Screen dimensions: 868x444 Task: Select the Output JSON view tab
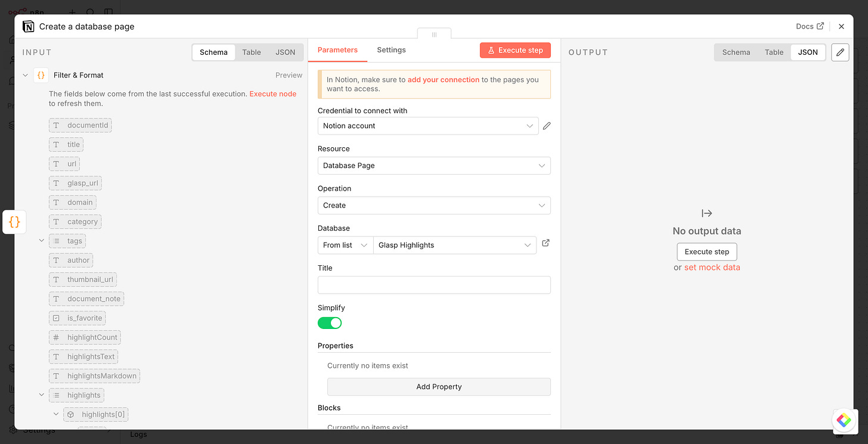tap(808, 52)
